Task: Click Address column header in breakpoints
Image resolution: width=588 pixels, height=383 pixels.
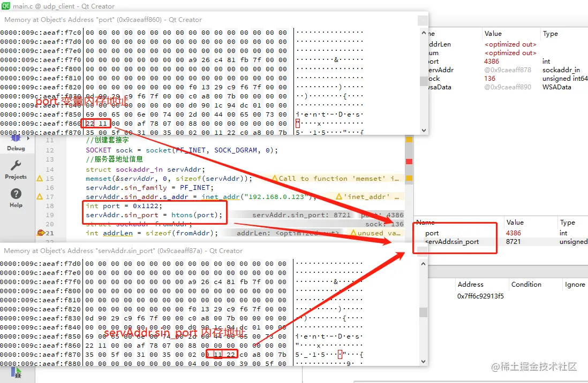Action: click(x=470, y=284)
